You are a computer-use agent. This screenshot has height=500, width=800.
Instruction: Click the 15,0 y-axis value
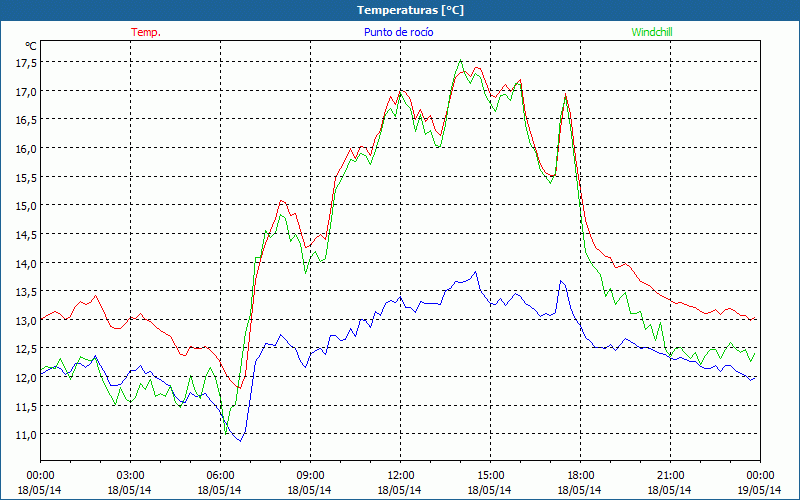27,206
